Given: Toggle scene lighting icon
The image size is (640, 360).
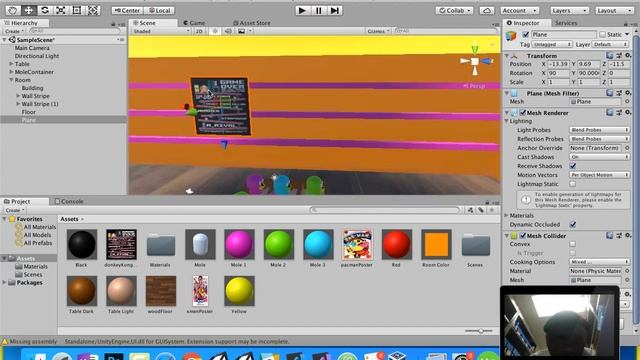Looking at the screenshot, I should point(215,31).
